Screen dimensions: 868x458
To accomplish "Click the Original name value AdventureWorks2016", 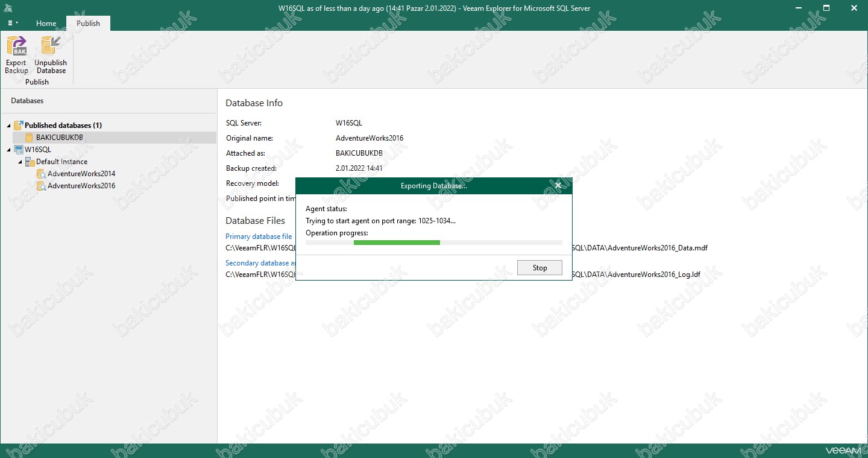I will (370, 138).
